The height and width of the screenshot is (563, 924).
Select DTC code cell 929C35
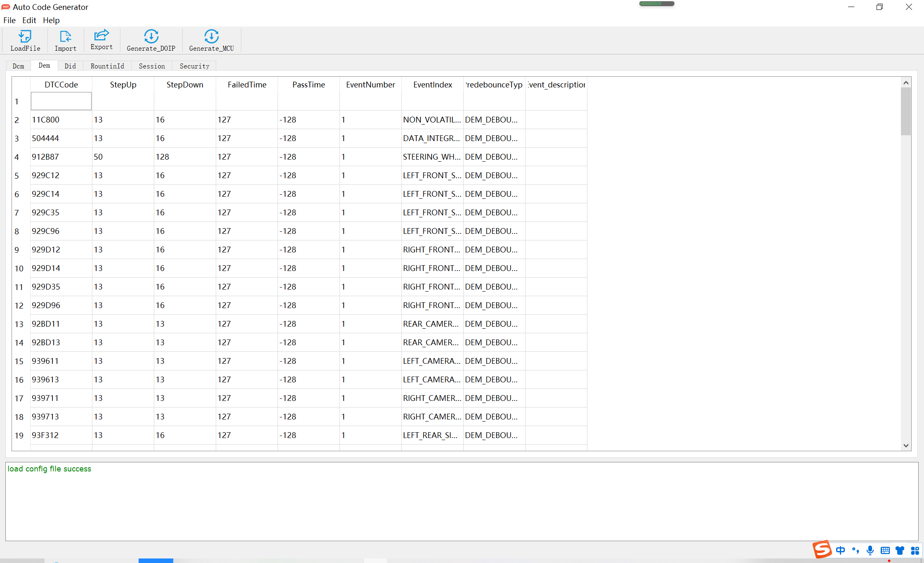click(x=61, y=212)
